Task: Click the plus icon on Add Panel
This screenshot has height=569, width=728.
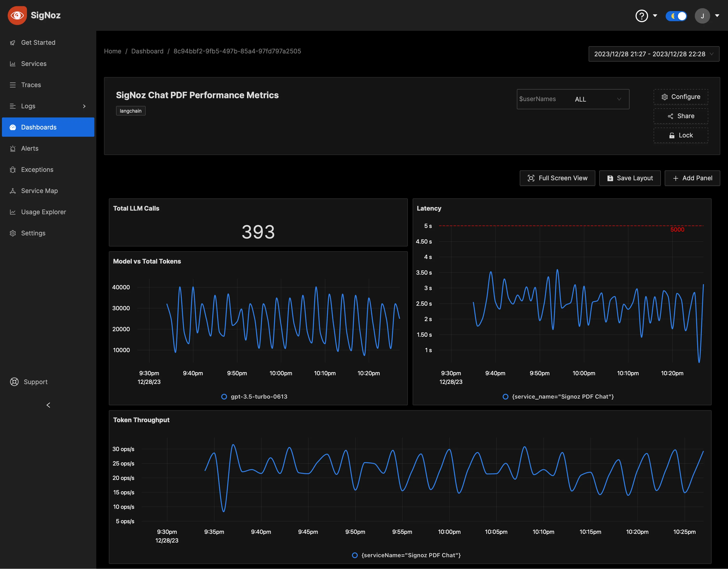Action: 676,178
